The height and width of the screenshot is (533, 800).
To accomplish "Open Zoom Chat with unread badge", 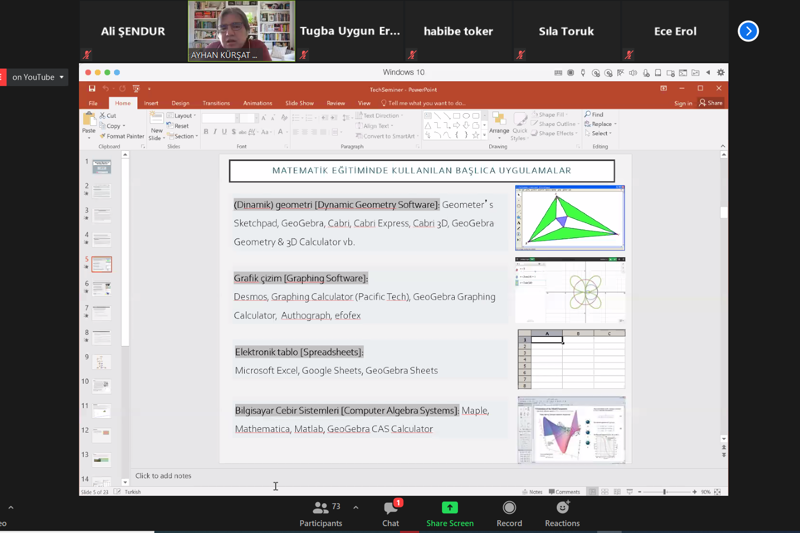I will click(391, 515).
